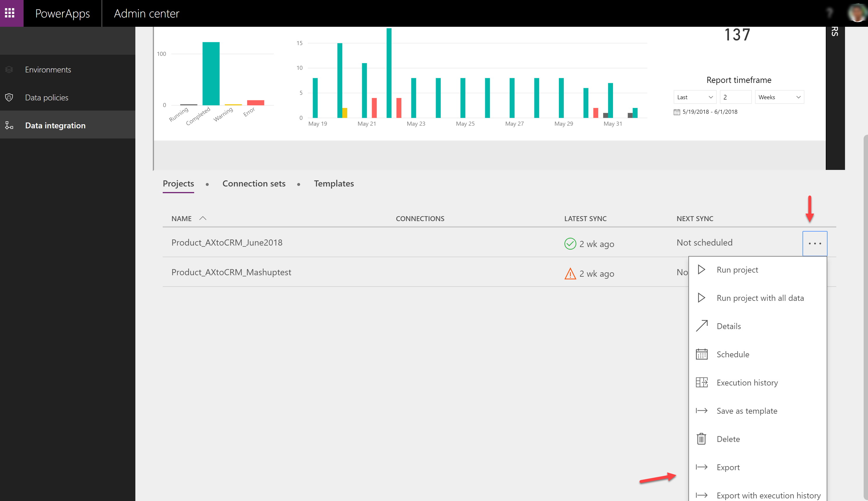Expand the report timeframe Last dropdown
Viewport: 868px width, 501px height.
click(695, 97)
